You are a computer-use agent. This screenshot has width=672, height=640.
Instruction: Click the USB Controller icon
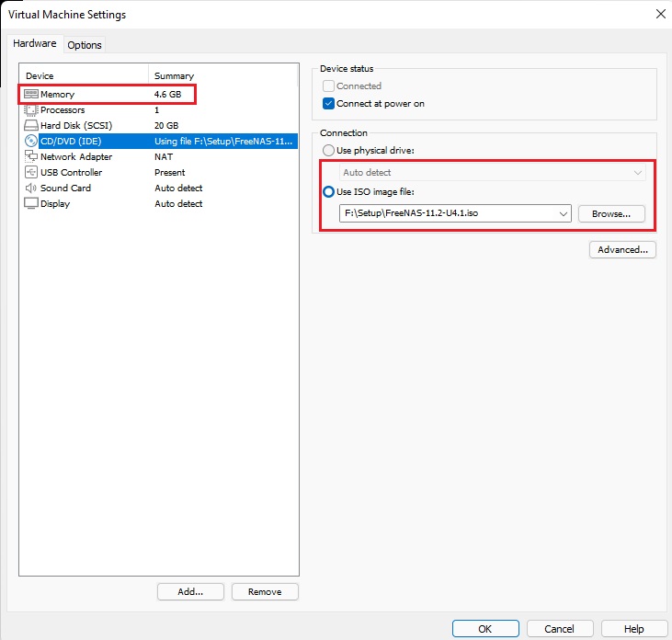coord(31,172)
